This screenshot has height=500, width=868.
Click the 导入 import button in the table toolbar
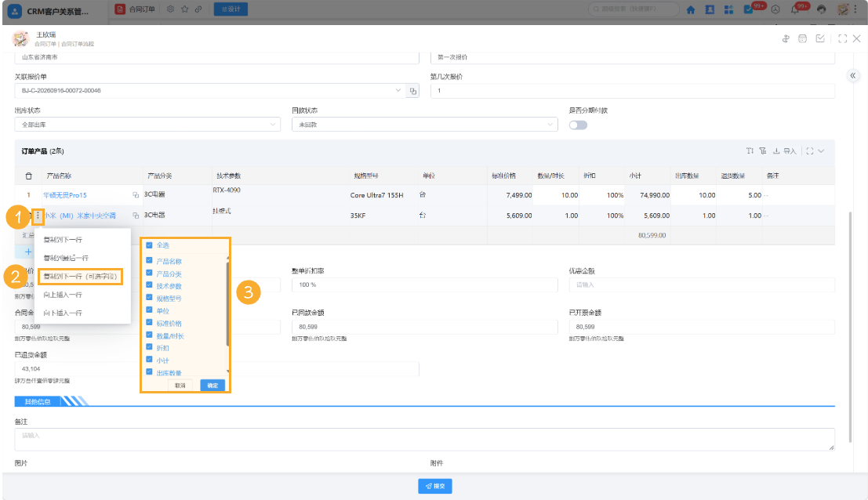point(784,151)
